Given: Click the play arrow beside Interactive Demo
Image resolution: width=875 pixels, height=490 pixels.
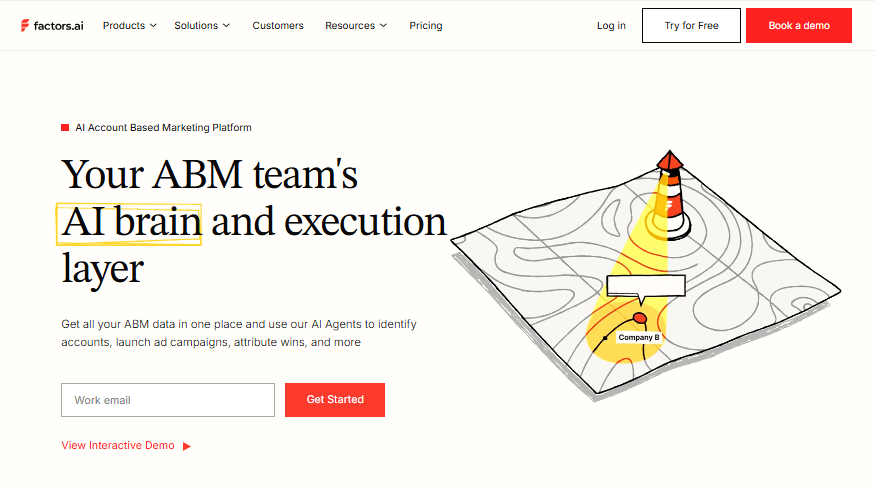Looking at the screenshot, I should [x=187, y=446].
